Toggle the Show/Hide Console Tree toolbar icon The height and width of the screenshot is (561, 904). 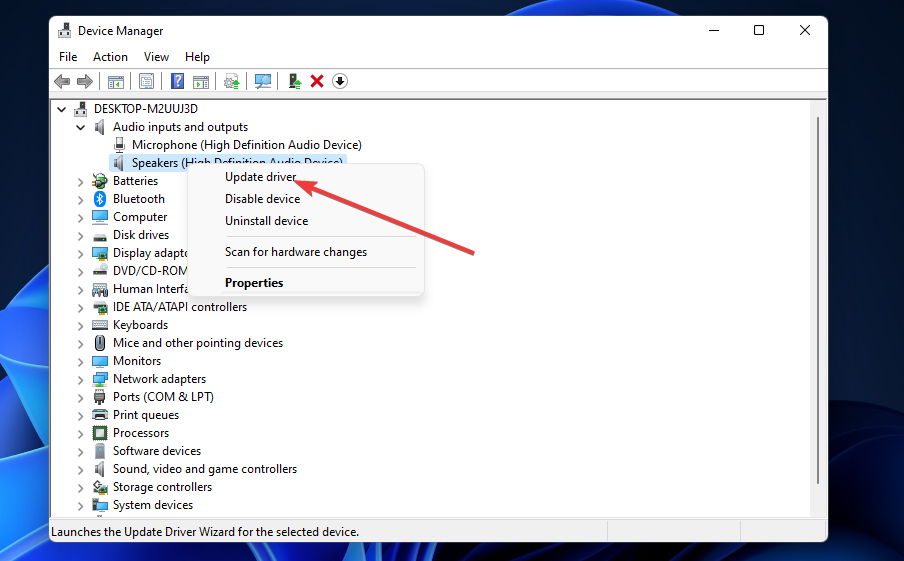coord(116,81)
